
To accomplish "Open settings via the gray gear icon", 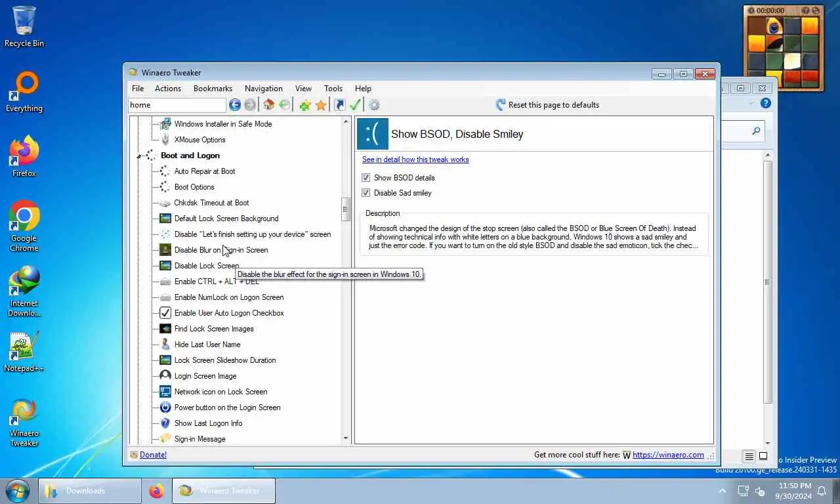I will point(374,105).
